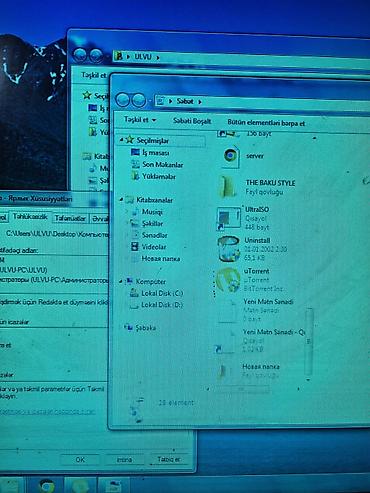Click the ULVU window forward arrow

point(96,55)
